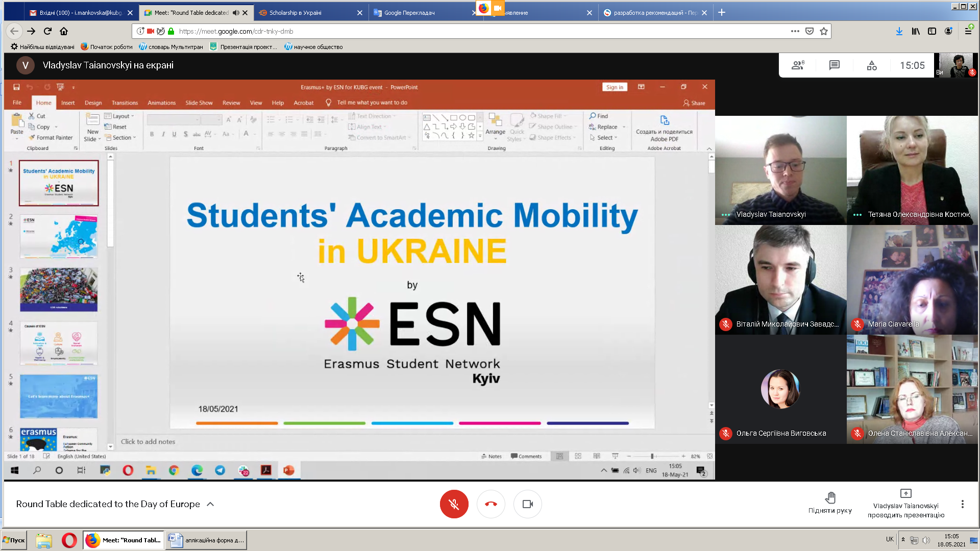Viewport: 980px width, 551px height.
Task: Expand Round Table meeting details chevron
Action: 210,504
